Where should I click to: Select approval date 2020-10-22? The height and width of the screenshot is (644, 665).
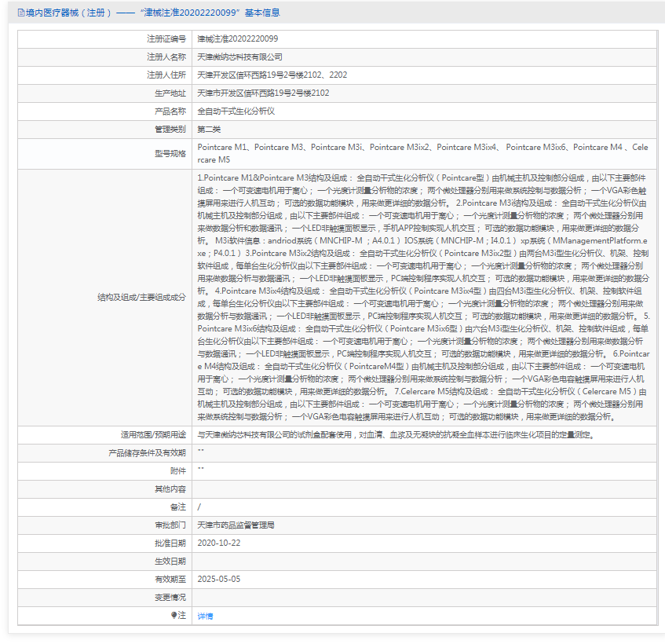219,543
